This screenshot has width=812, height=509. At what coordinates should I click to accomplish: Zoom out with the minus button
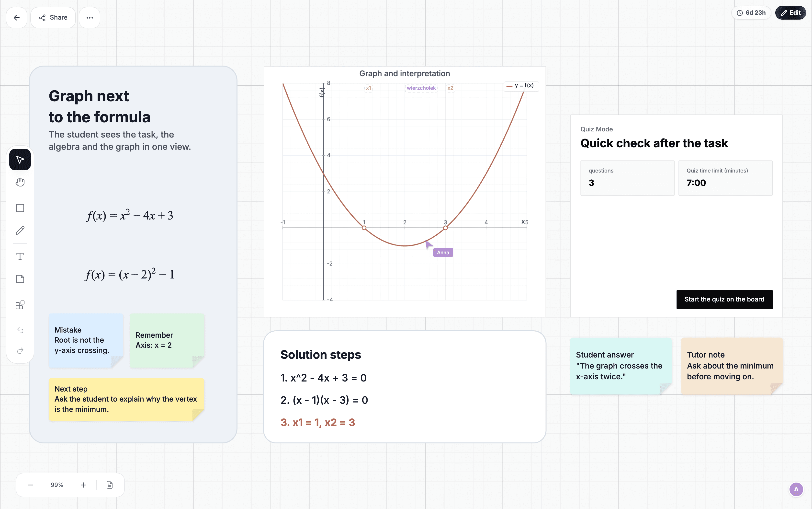pos(31,485)
